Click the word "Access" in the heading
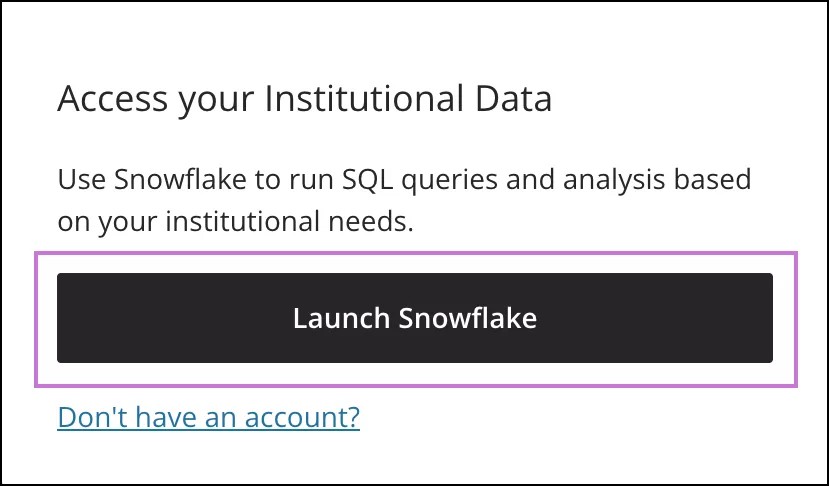Screen dimensions: 829x486 pos(102,100)
